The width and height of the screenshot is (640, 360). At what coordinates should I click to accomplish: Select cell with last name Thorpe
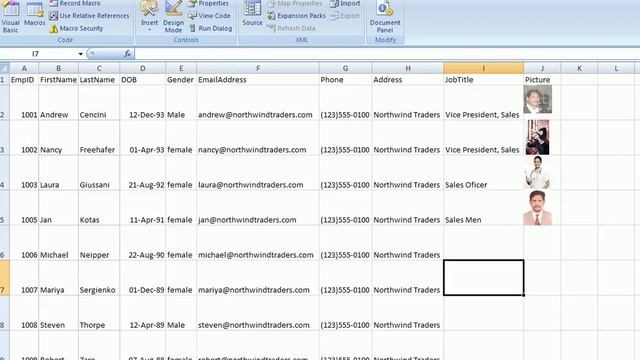(99, 313)
